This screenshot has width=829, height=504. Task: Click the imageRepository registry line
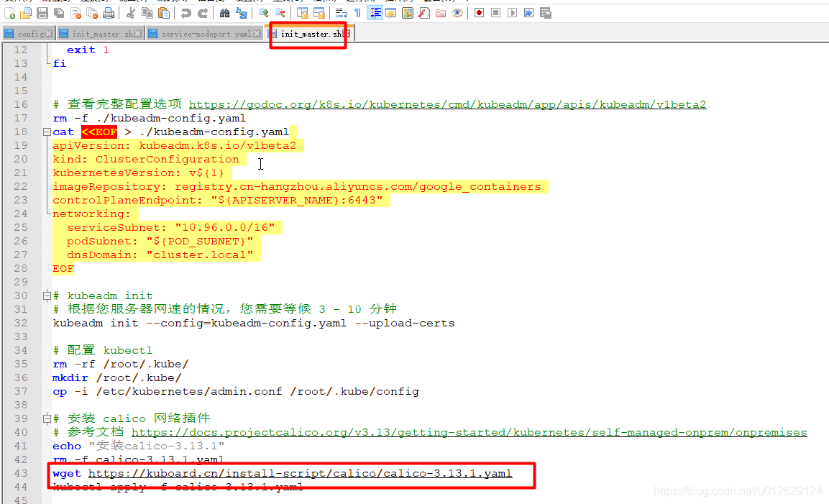tap(297, 187)
